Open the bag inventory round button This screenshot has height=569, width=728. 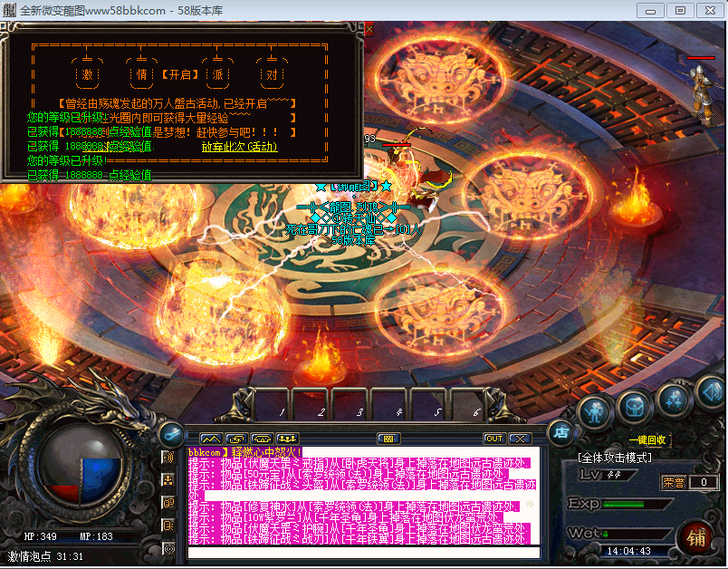coord(635,407)
